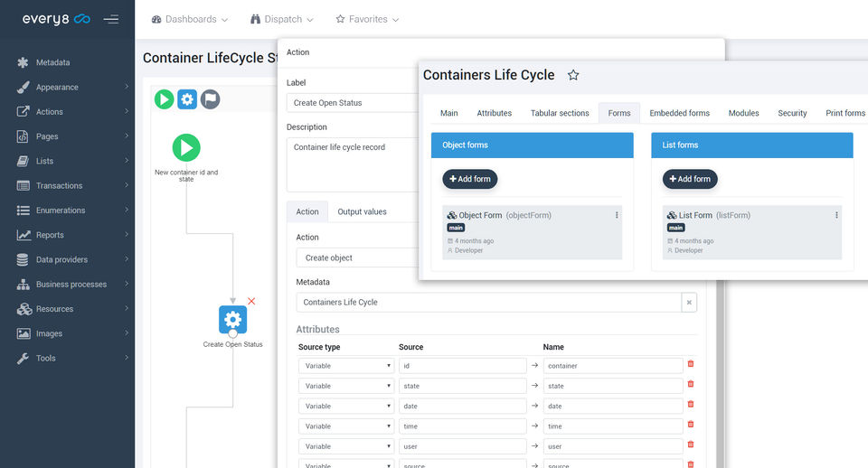Click Add form under Object forms
This screenshot has height=468, width=868.
pos(470,179)
